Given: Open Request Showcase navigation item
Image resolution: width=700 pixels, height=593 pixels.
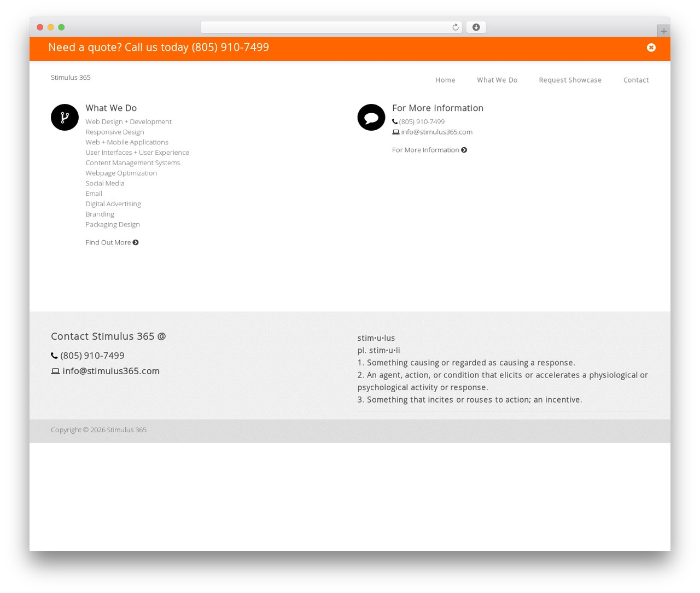Looking at the screenshot, I should [570, 80].
